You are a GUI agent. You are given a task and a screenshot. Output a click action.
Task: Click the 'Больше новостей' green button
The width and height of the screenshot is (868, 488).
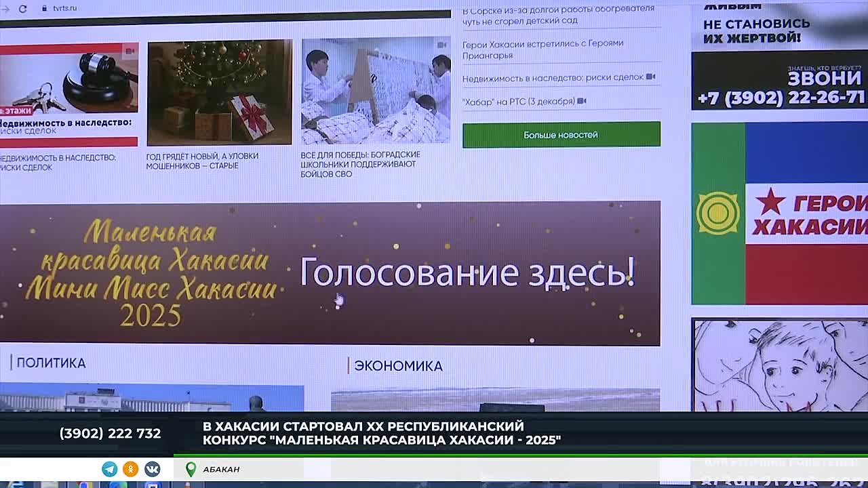(x=561, y=135)
